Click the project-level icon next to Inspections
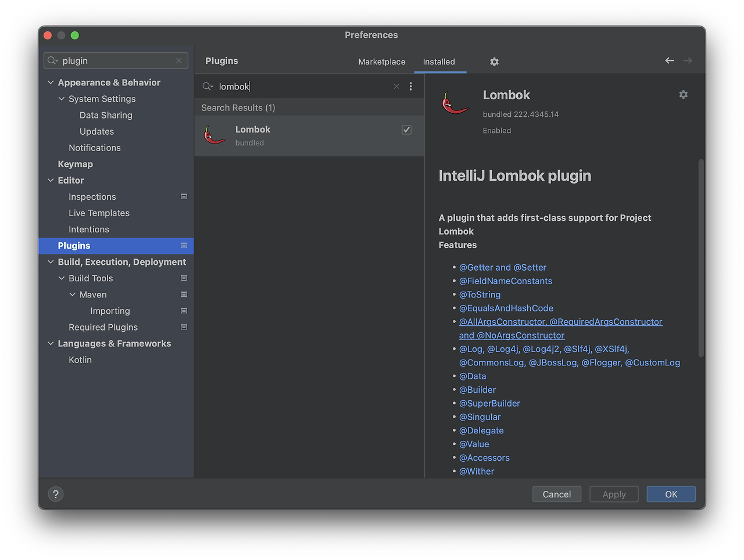Viewport: 744px width, 560px height. click(184, 197)
